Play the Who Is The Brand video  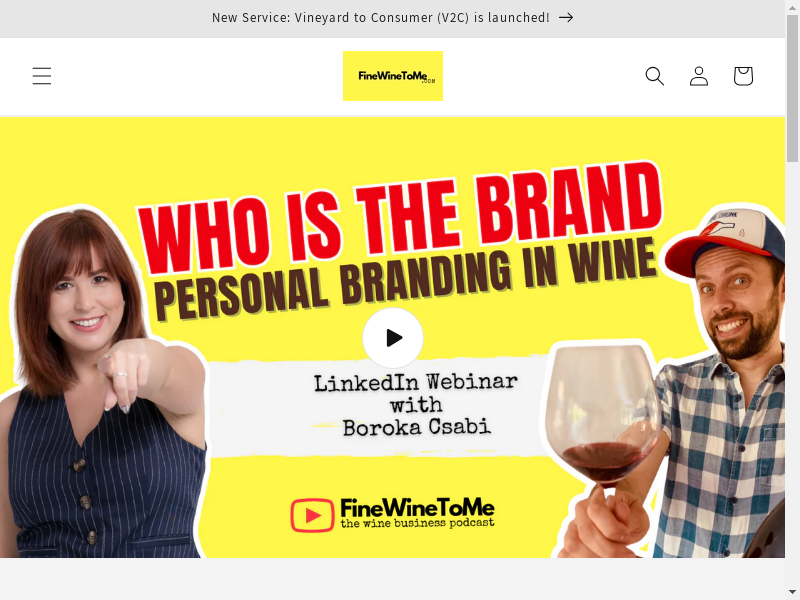(x=393, y=338)
